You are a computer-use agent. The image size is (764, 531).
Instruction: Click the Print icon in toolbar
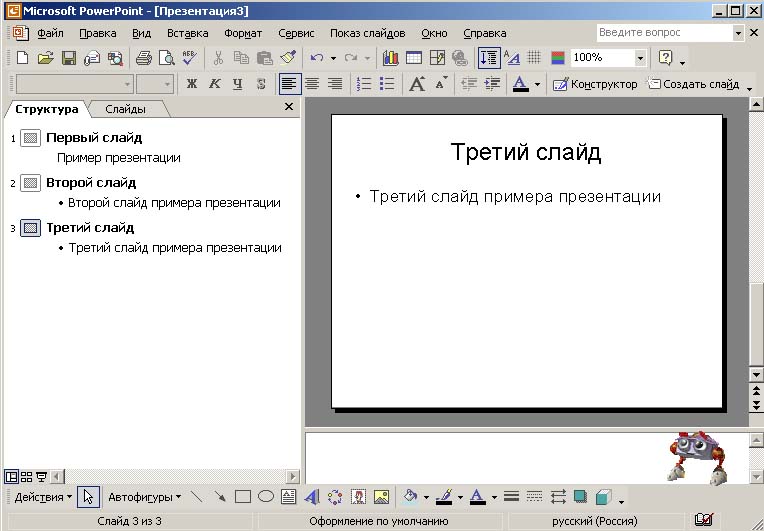click(x=143, y=58)
